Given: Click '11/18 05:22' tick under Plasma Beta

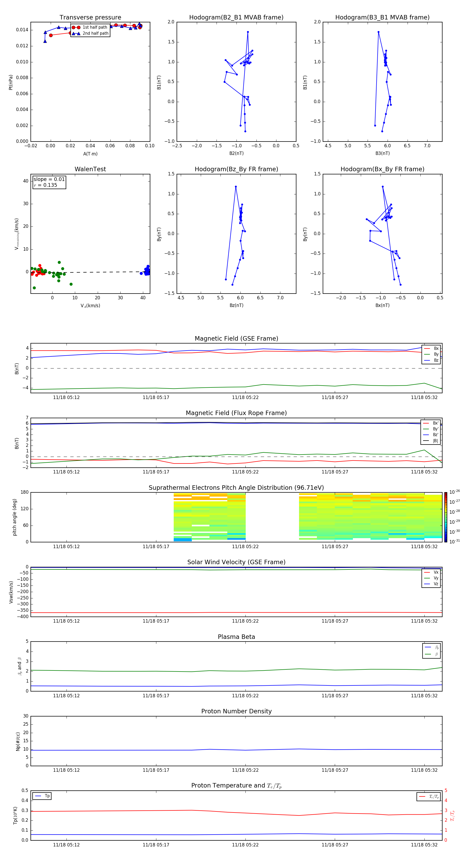Looking at the screenshot, I should point(245,696).
